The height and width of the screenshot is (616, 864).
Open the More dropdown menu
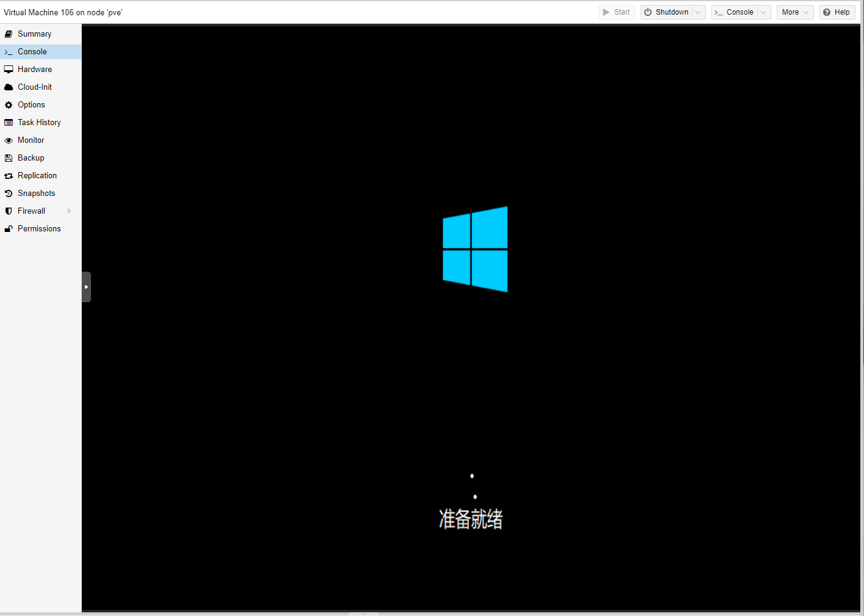[x=794, y=12]
